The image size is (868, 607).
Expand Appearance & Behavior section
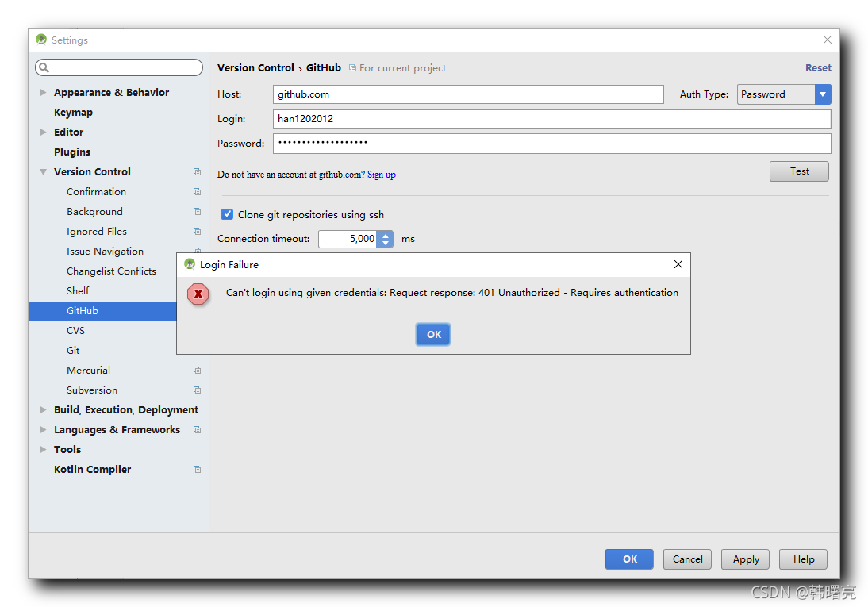tap(43, 93)
